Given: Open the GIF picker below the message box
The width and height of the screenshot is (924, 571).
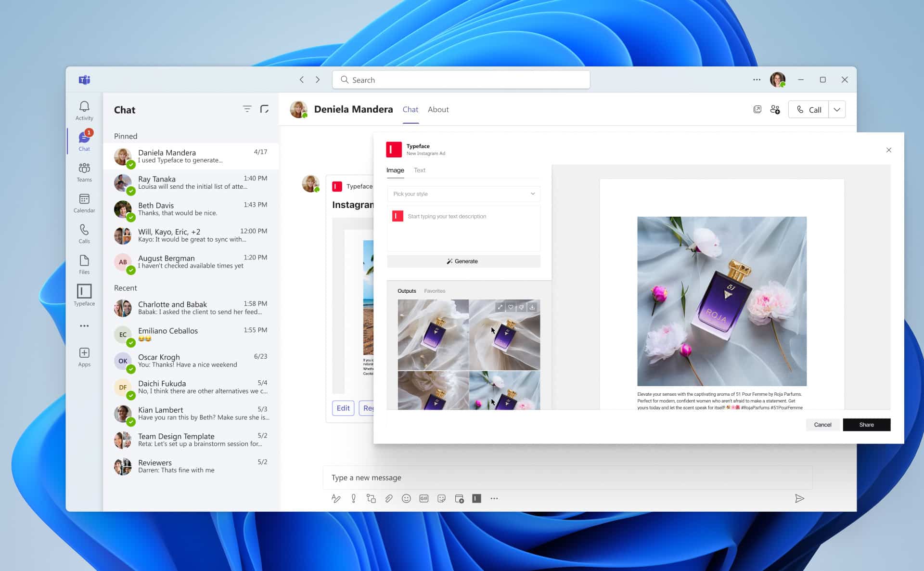Looking at the screenshot, I should pos(424,498).
